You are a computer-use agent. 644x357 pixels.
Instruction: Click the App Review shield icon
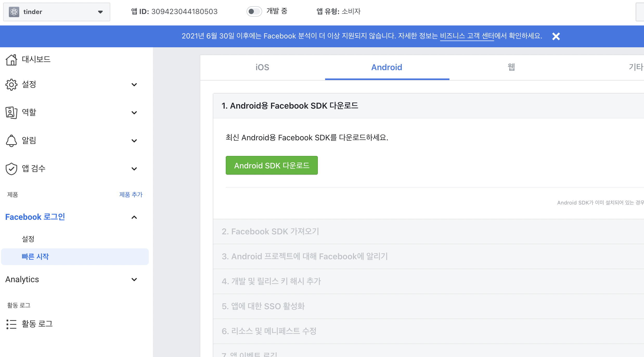point(11,169)
